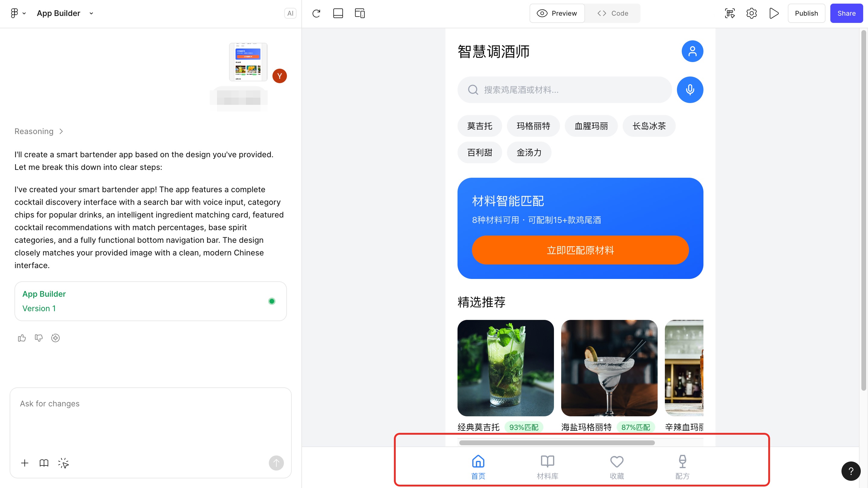Viewport: 868px width, 488px height.
Task: Click the thumbs down feedback icon
Action: tap(39, 338)
